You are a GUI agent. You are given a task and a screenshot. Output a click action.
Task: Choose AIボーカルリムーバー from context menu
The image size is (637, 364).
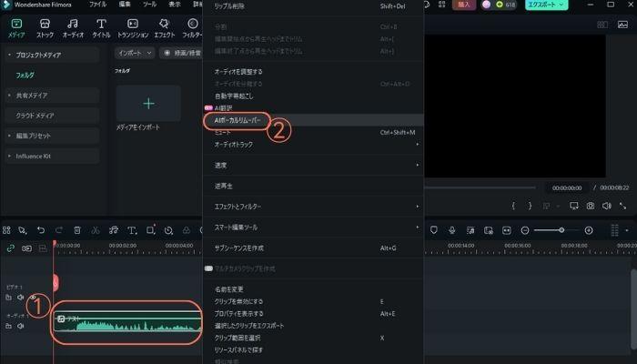tap(313, 120)
